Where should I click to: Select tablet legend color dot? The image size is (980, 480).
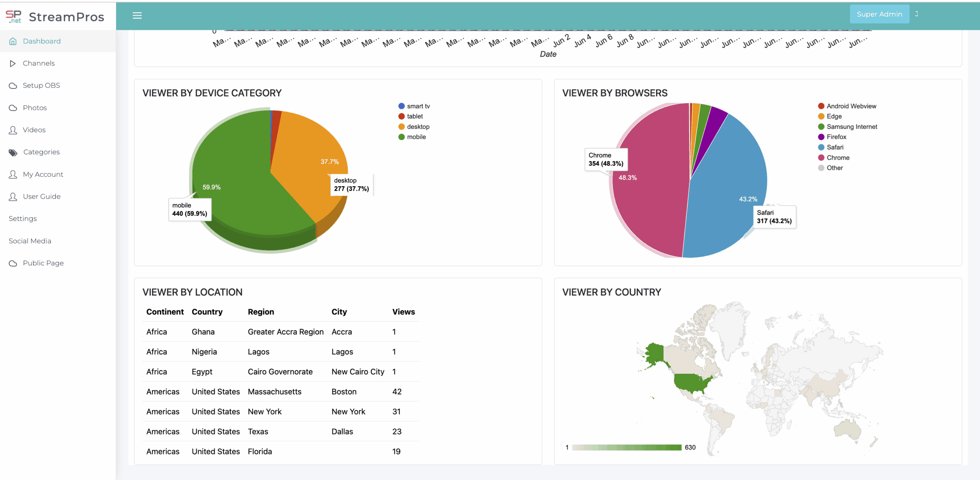tap(401, 116)
